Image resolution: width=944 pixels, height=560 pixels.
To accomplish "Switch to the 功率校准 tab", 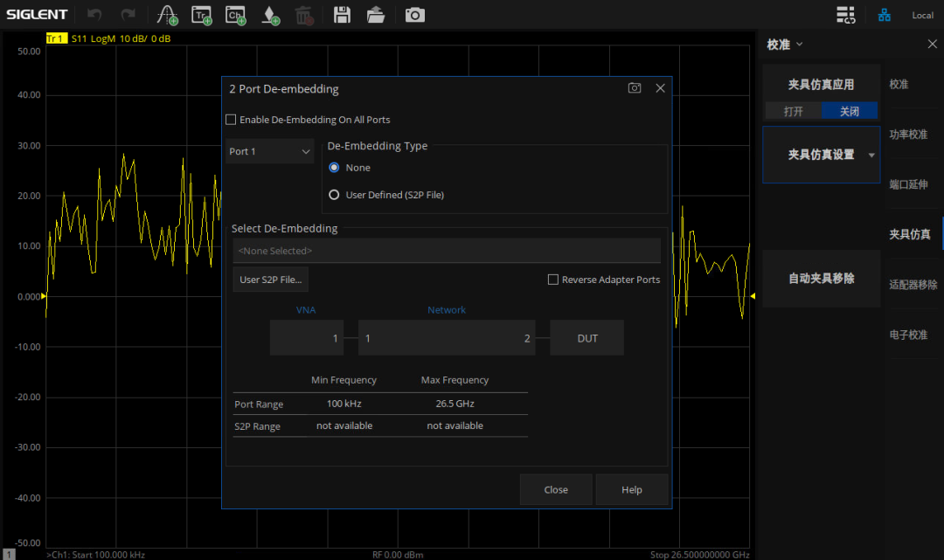I will point(907,135).
